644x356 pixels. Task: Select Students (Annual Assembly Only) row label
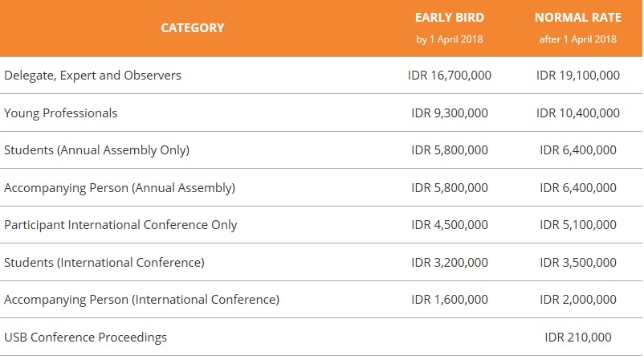click(96, 150)
